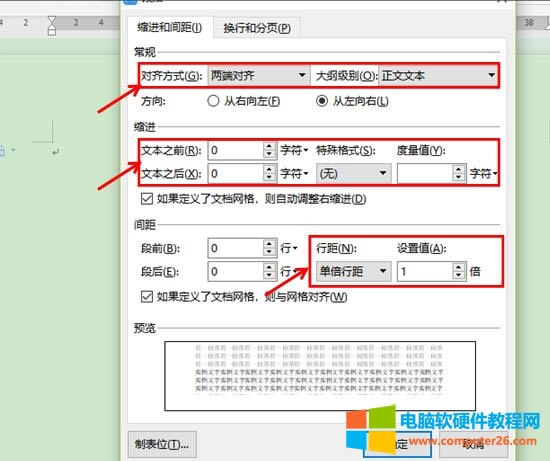Open the 对齐方式 alignment dropdown
Image resolution: width=550 pixels, height=461 pixels.
click(259, 75)
